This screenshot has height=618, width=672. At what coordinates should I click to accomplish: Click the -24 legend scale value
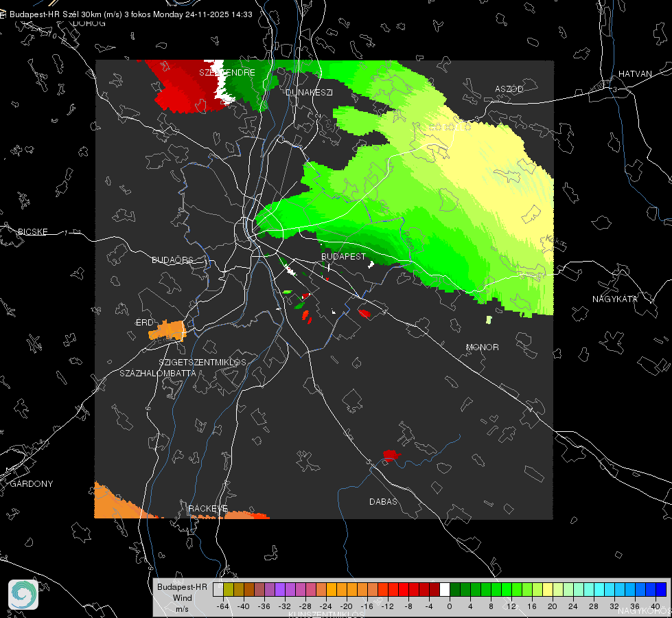click(x=326, y=606)
